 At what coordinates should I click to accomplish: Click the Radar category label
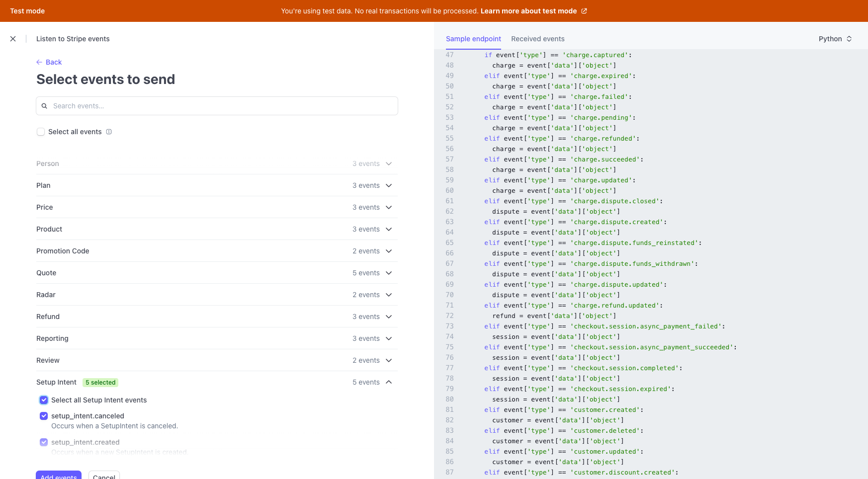tap(46, 295)
